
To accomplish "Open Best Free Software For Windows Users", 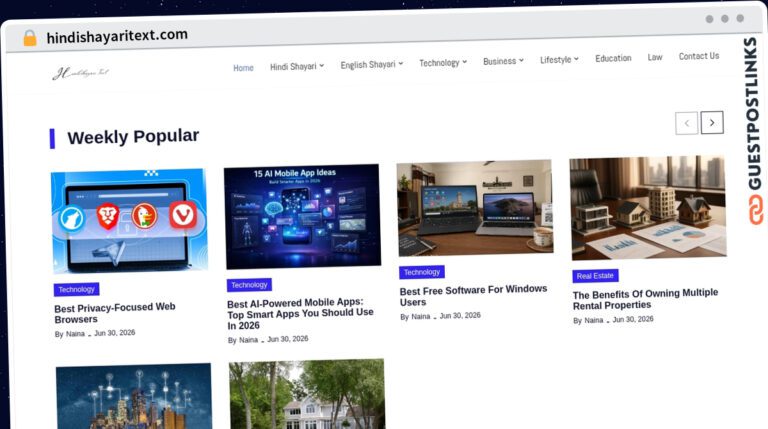I will (473, 296).
